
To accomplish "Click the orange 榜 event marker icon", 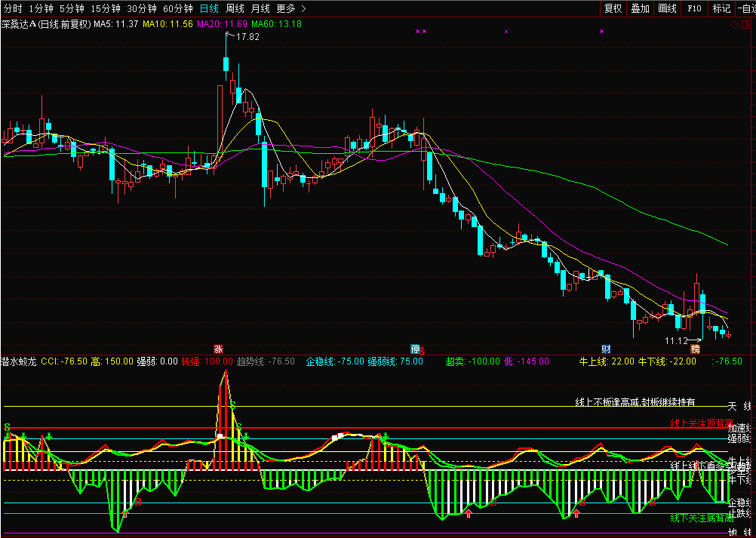I will click(x=695, y=349).
